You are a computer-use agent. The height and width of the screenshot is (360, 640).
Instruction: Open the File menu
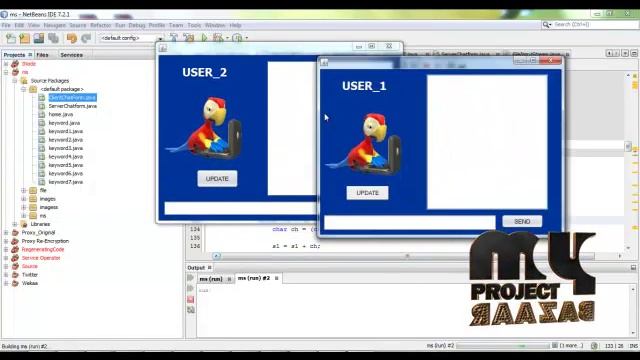pyautogui.click(x=6, y=25)
